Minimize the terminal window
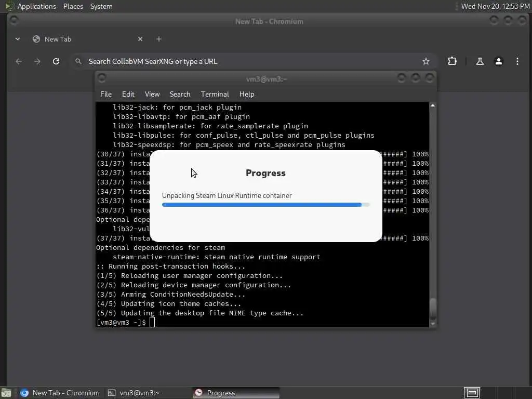This screenshot has width=532, height=399. 402,78
